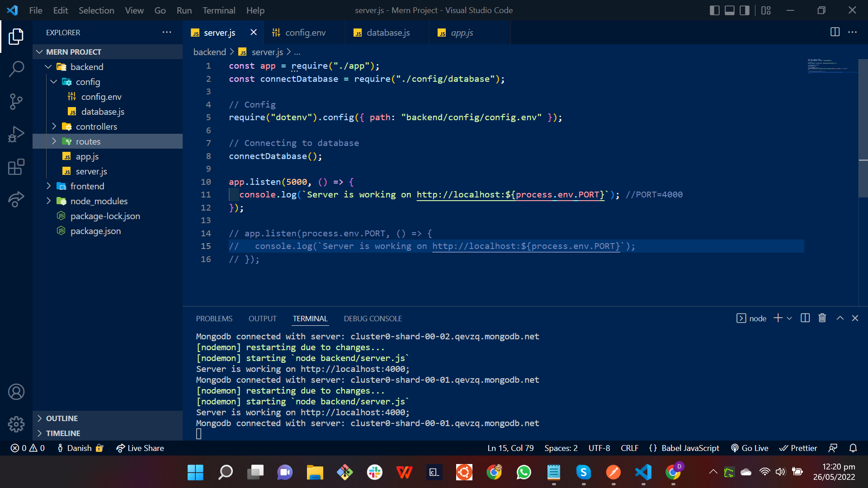Screen dimensions: 868x488
Task: Switch to the OUTPUT tab in panel
Action: coord(262,318)
